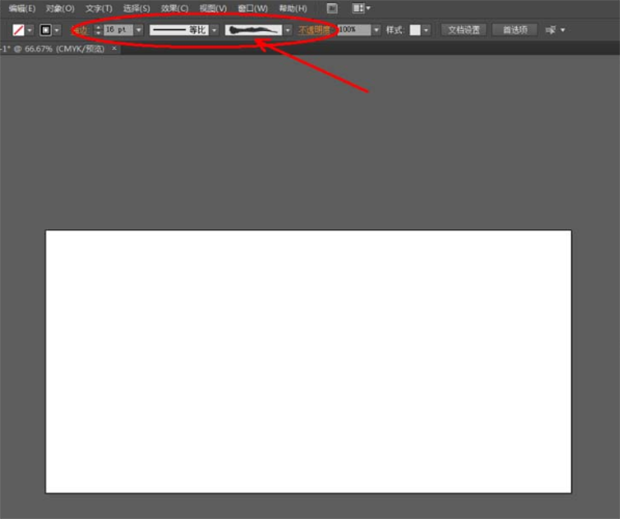Click the 样式 graphic style swatch
Screen dimensions: 620x519
tap(415, 30)
